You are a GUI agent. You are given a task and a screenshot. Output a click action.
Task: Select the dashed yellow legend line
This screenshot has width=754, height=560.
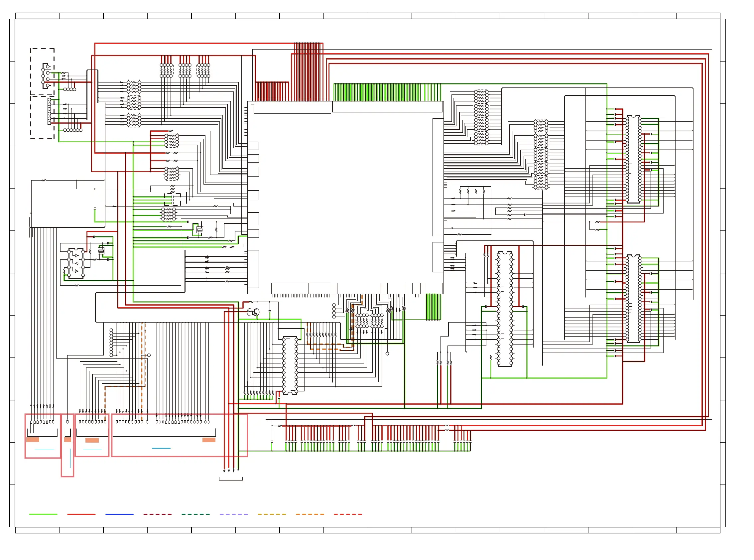point(272,514)
